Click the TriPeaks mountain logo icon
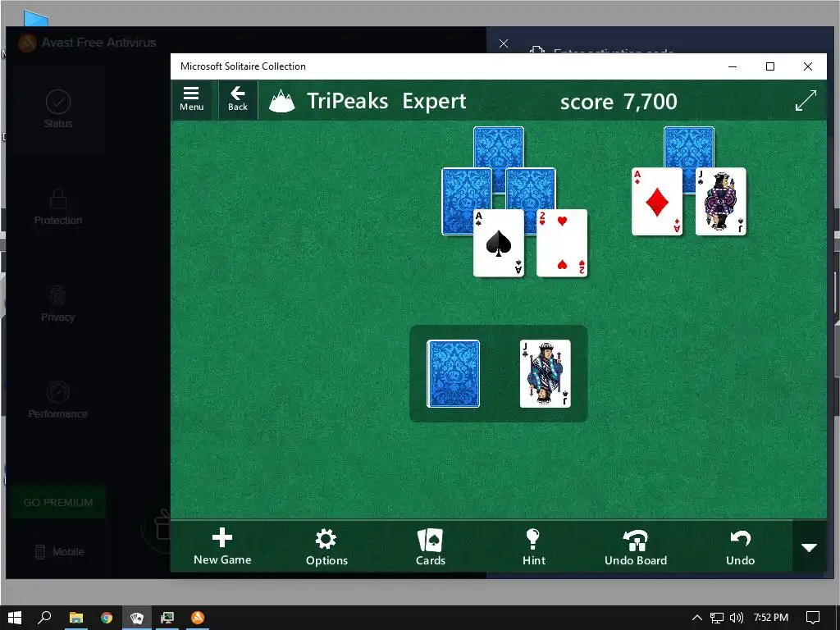The height and width of the screenshot is (630, 840). coord(282,101)
